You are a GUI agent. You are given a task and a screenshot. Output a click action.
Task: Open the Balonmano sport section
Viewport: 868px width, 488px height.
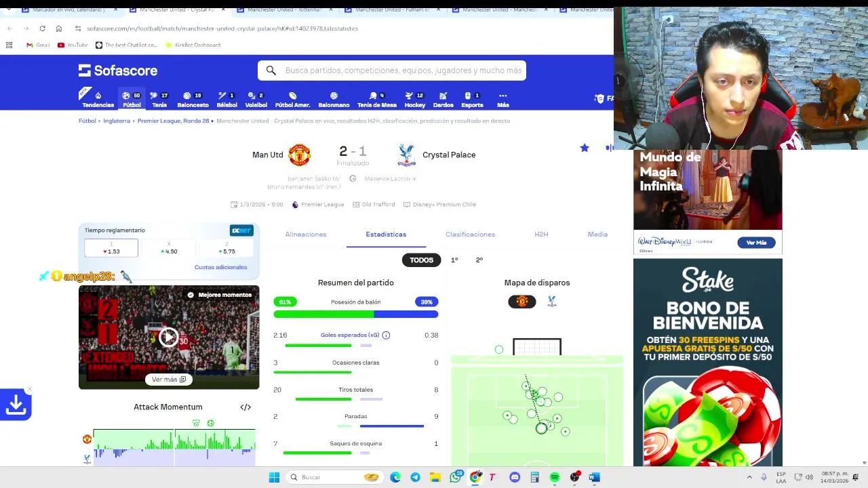coord(334,100)
